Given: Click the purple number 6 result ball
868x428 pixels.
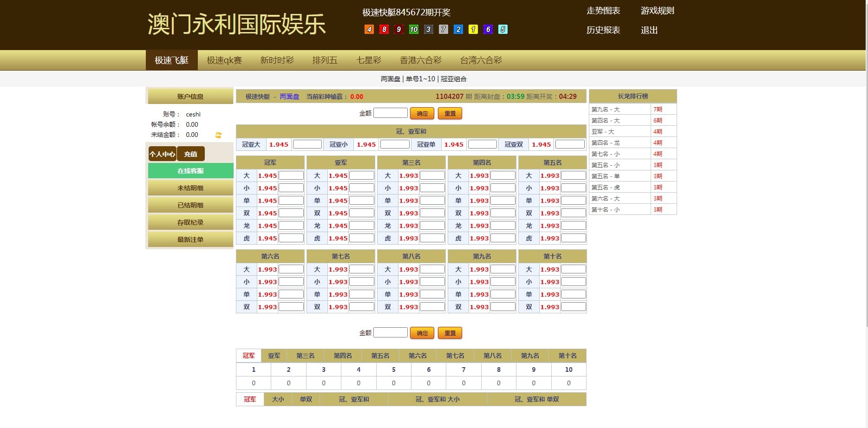Looking at the screenshot, I should pyautogui.click(x=488, y=29).
